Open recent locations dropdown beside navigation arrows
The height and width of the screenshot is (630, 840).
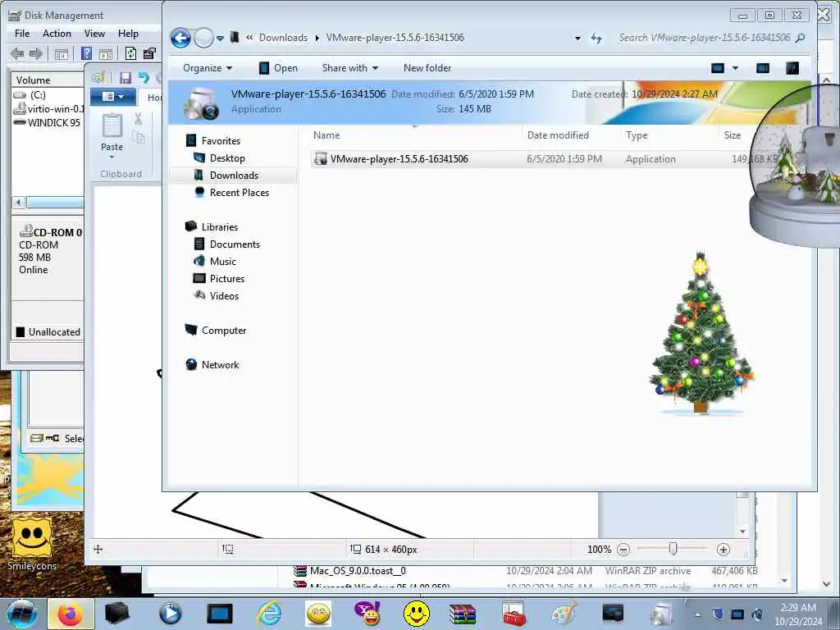[x=220, y=38]
